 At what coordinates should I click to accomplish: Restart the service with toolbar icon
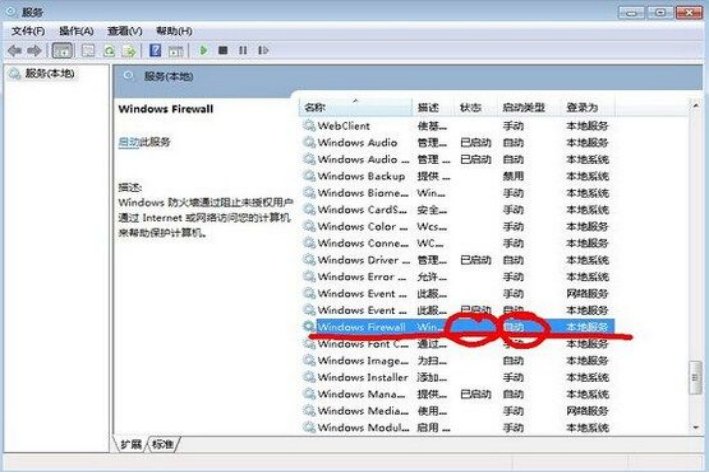[x=263, y=50]
